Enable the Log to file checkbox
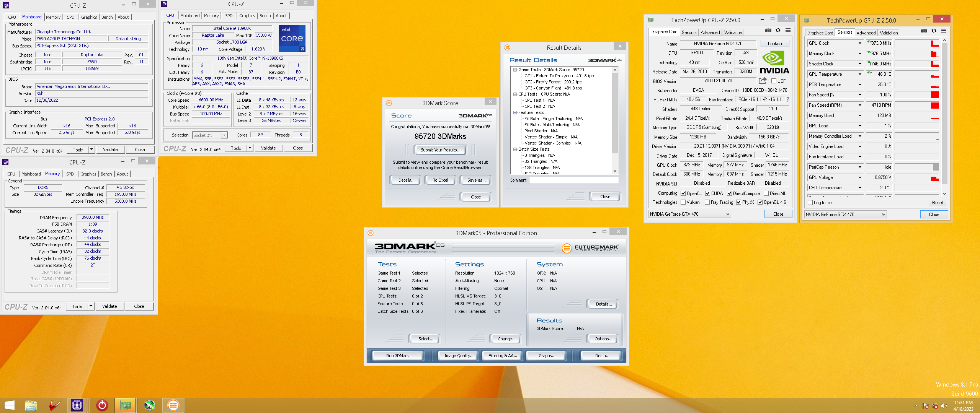Screen dimensions: 980x413 point(810,203)
